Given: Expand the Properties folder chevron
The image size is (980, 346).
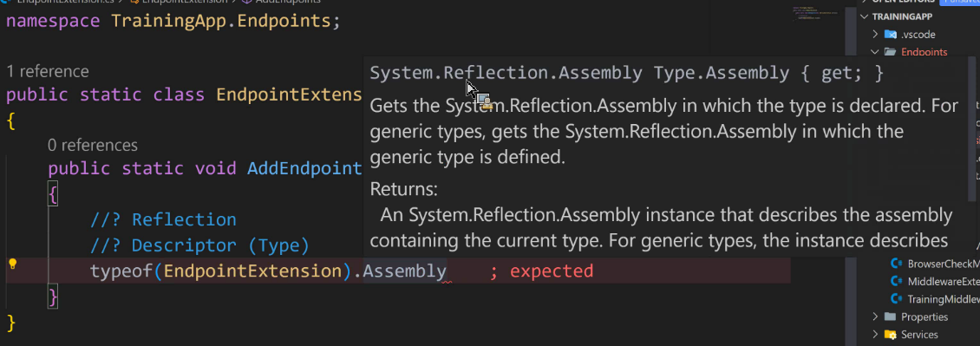Looking at the screenshot, I should click(x=876, y=317).
